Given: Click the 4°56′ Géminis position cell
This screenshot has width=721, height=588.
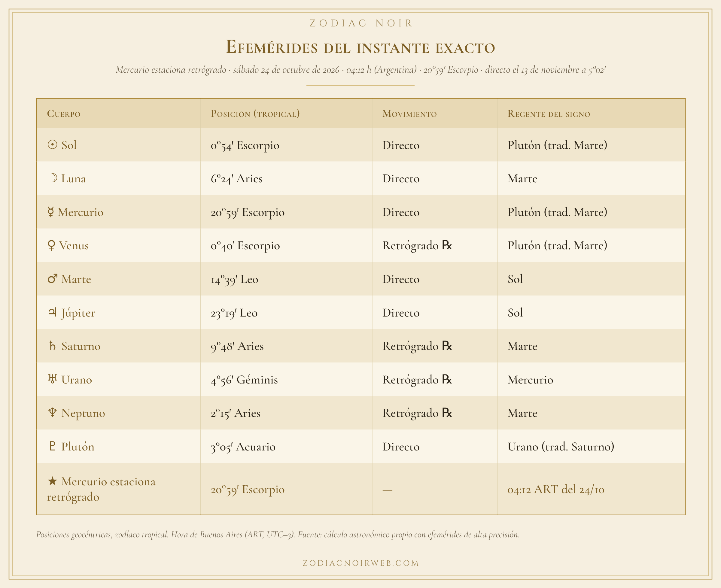Looking at the screenshot, I should 244,379.
